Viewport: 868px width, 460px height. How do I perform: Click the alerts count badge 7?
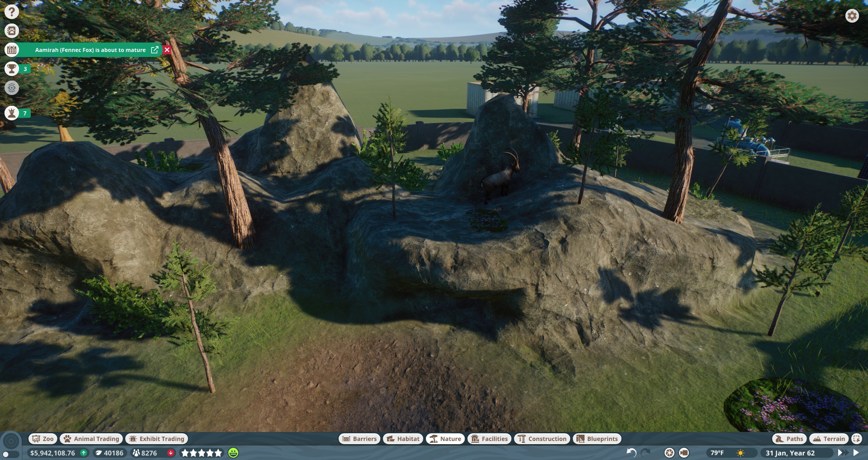(25, 113)
